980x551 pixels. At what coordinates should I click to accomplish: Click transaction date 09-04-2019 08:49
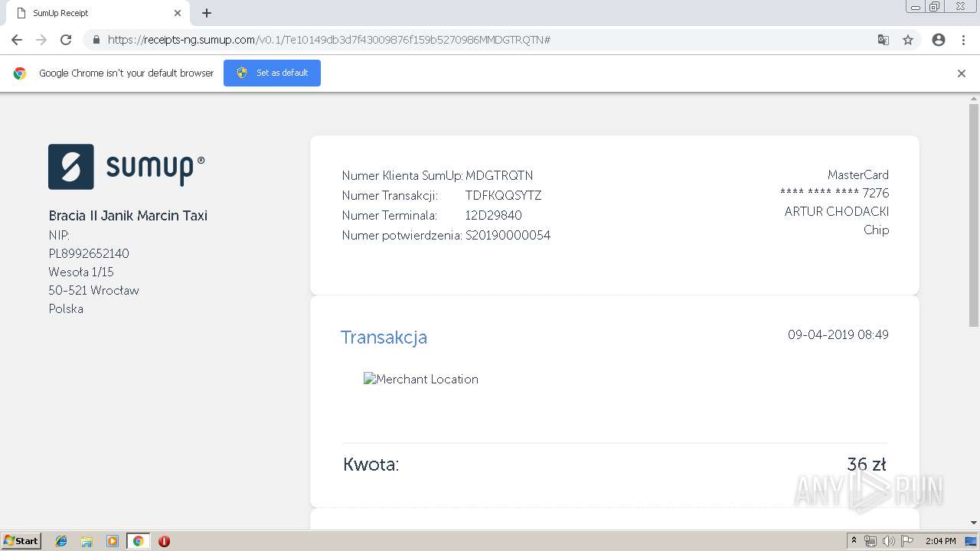point(838,334)
